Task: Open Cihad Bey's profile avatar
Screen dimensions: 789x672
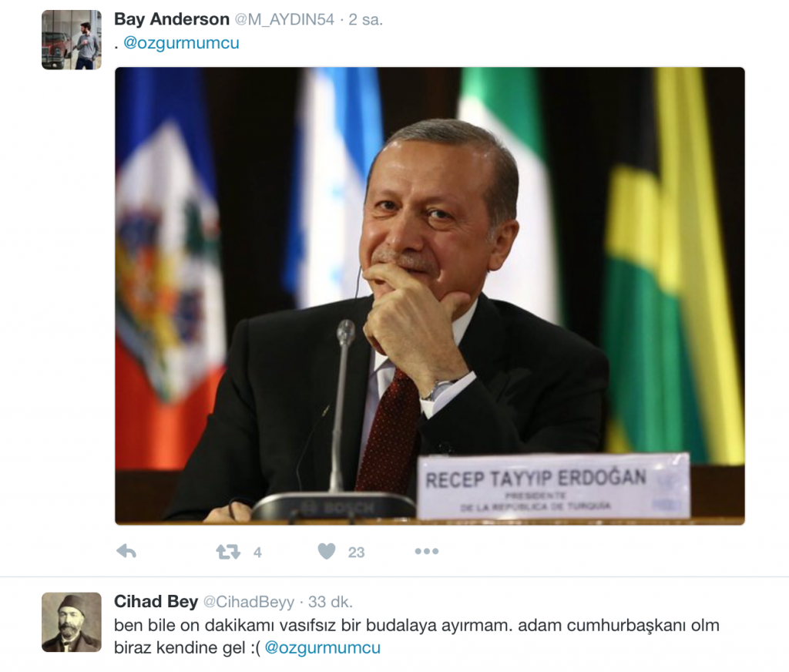Action: pos(72,622)
